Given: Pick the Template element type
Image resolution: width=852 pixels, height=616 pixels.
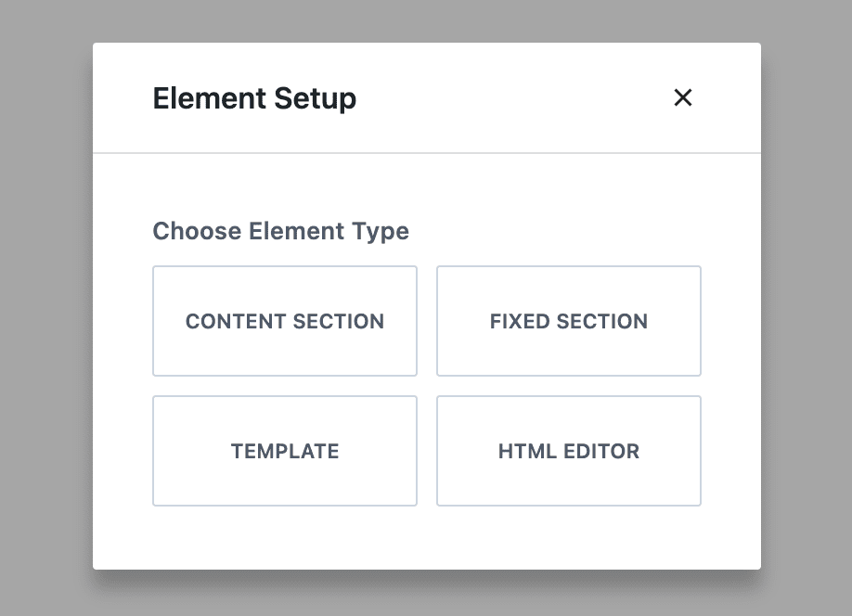Looking at the screenshot, I should (x=285, y=451).
